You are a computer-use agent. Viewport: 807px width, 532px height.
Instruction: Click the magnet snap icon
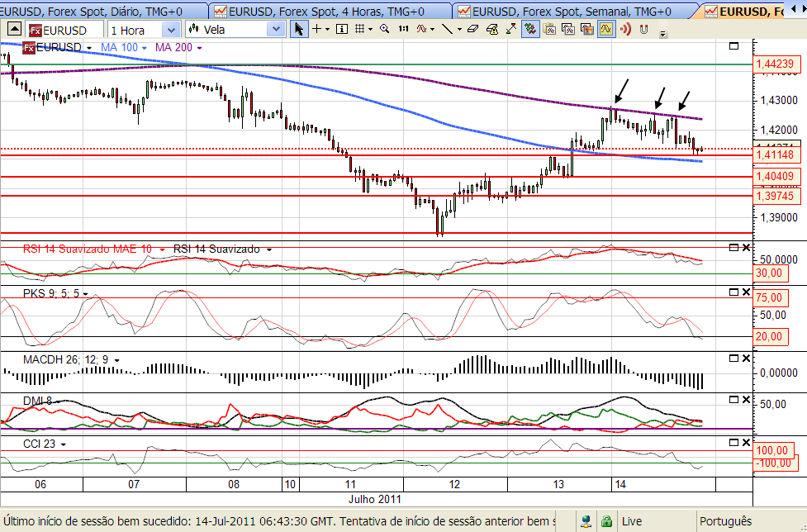click(x=643, y=30)
